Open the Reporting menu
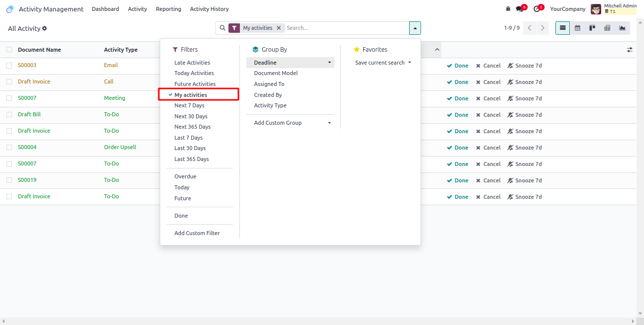The height and width of the screenshot is (325, 644). [x=168, y=9]
